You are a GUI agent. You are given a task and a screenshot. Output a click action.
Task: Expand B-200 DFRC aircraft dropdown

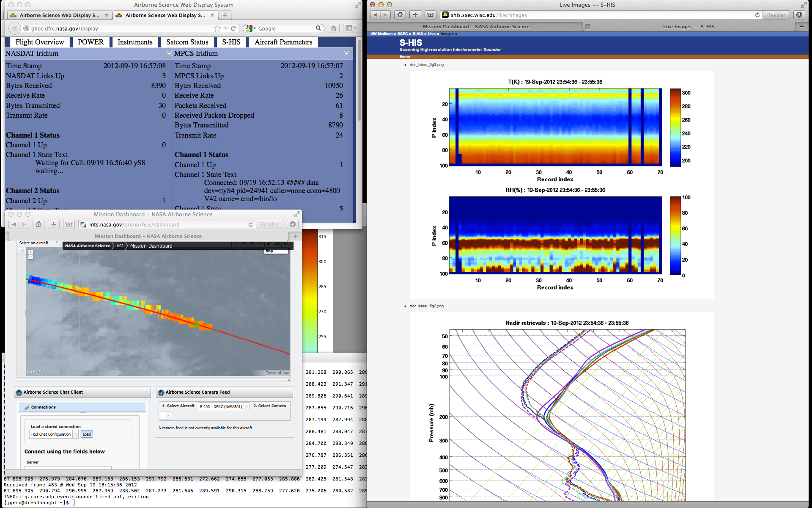pos(247,406)
